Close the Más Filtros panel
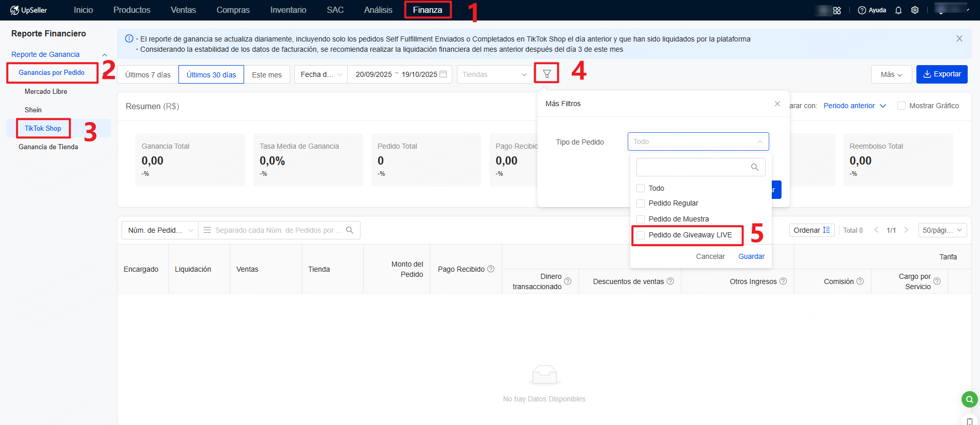Viewport: 980px width, 425px height. click(x=777, y=104)
